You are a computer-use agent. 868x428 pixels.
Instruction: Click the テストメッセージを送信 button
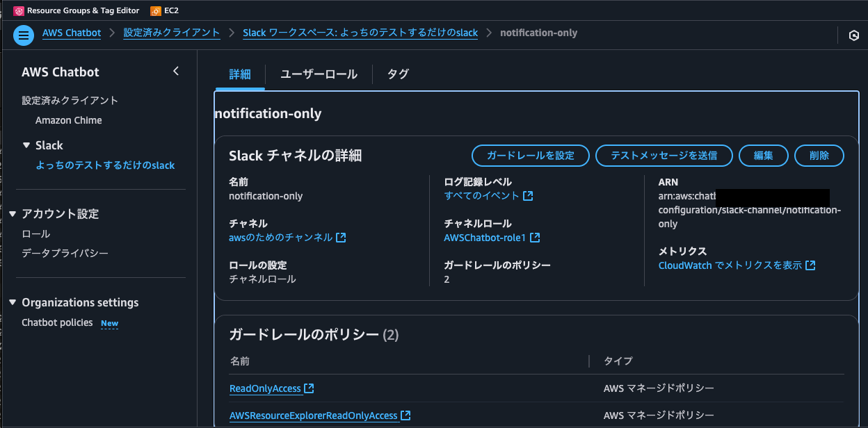(x=664, y=156)
